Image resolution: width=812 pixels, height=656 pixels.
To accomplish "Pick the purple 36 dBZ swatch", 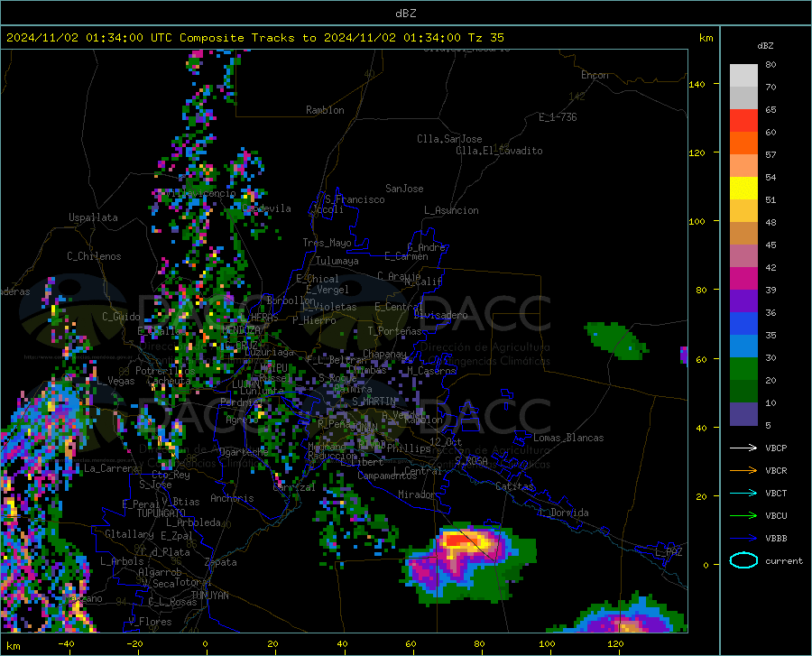I will [743, 301].
